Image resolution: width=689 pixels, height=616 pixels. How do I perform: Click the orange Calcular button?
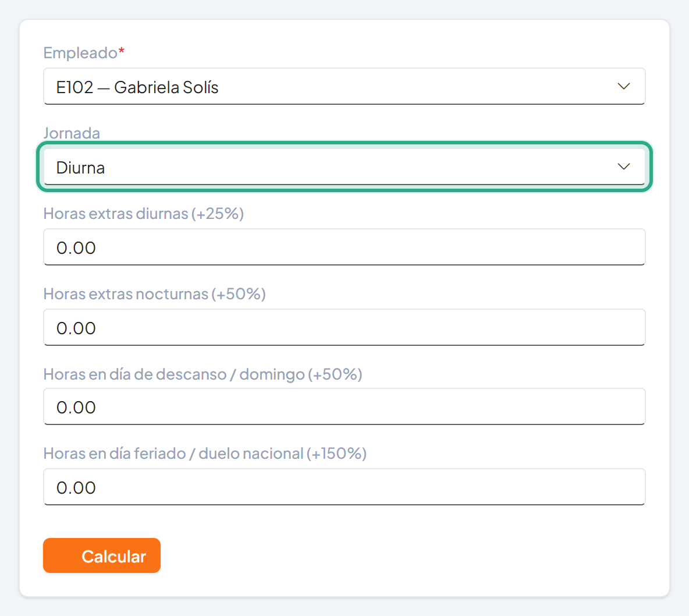pyautogui.click(x=102, y=555)
